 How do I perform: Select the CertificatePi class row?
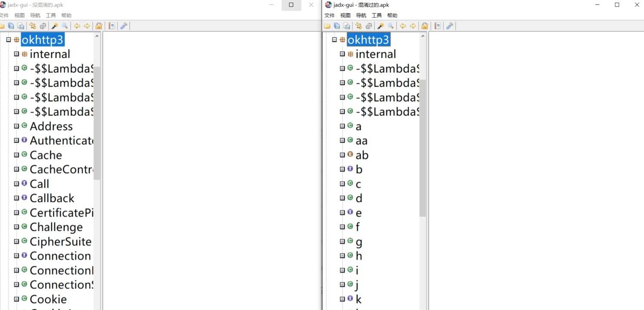coord(61,213)
